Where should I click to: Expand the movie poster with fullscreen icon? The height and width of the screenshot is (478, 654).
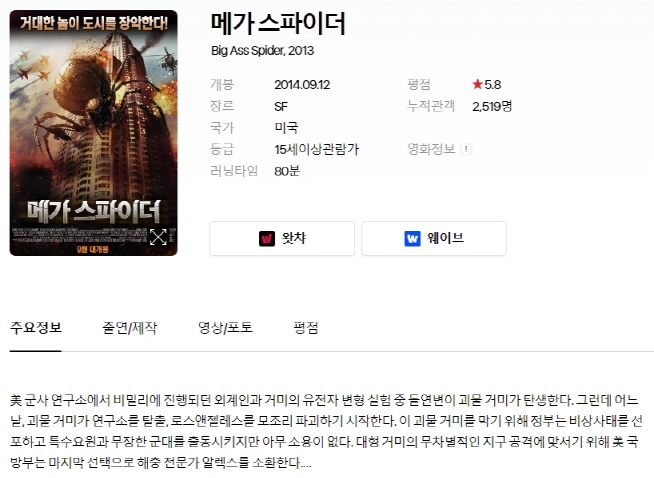(158, 237)
